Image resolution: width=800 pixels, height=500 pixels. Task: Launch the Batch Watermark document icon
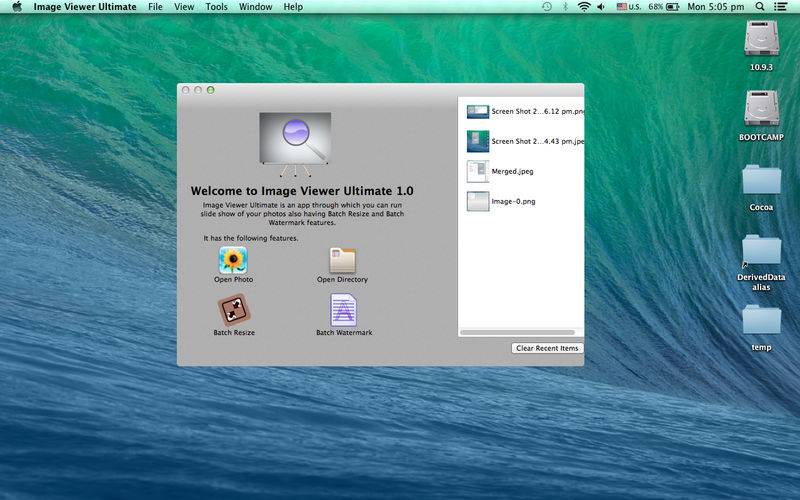[x=343, y=310]
